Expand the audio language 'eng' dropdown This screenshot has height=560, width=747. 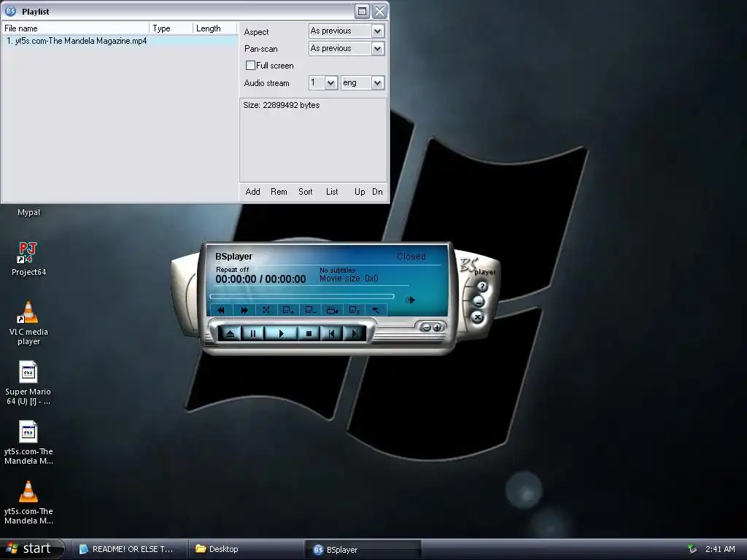377,83
